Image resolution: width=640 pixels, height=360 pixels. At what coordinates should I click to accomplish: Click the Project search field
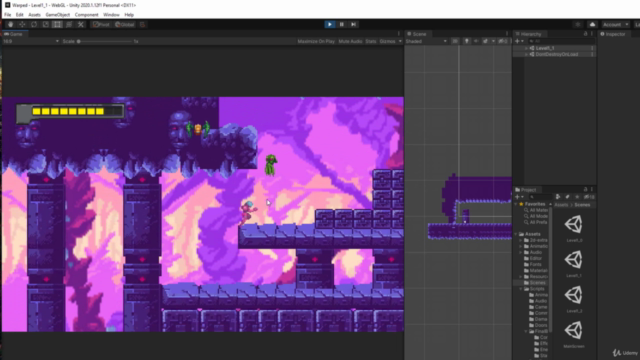[540, 197]
